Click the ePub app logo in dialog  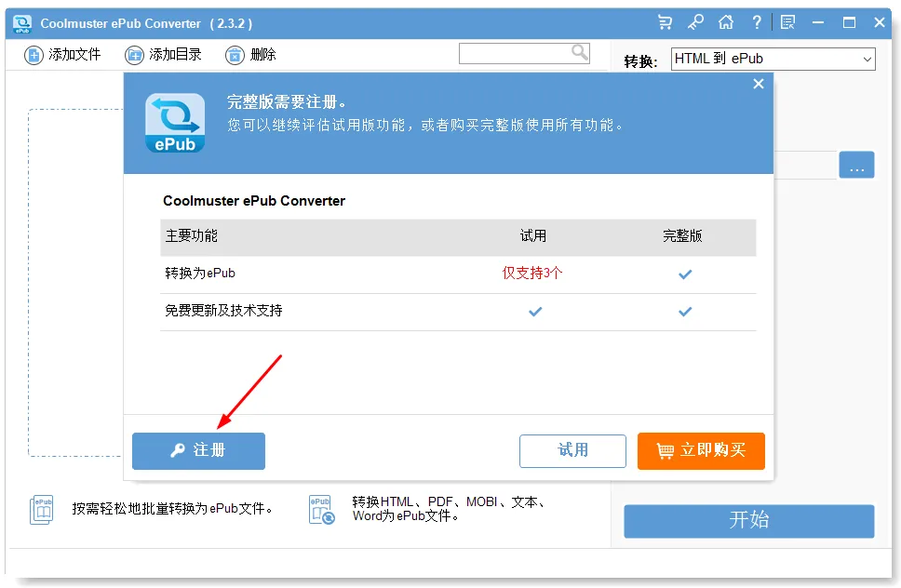(175, 123)
